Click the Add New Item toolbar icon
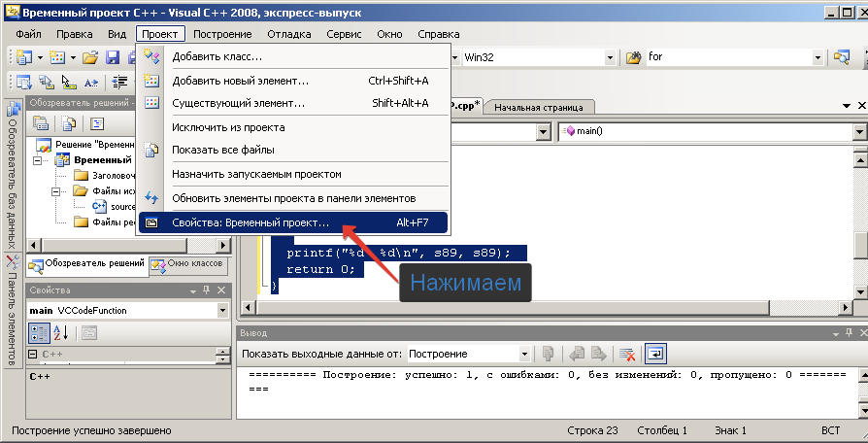868x443 pixels. point(57,56)
